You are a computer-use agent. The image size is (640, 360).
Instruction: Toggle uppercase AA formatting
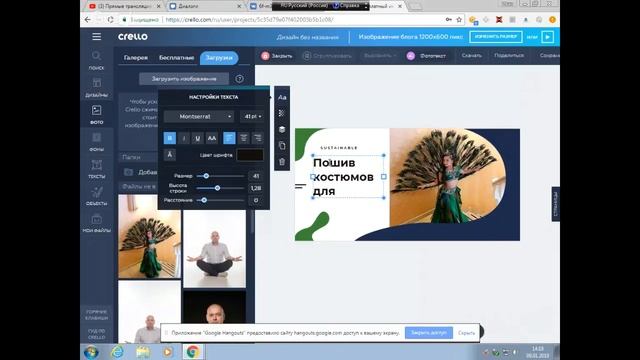211,138
